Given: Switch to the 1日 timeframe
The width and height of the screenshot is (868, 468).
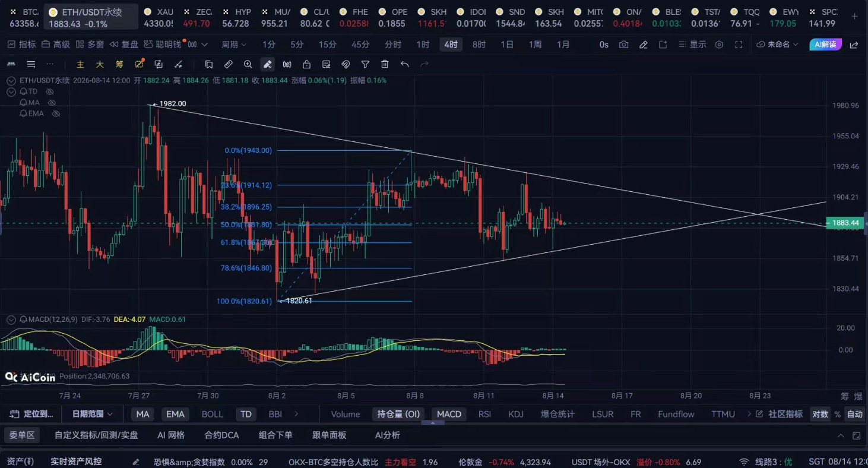Looking at the screenshot, I should click(x=507, y=45).
